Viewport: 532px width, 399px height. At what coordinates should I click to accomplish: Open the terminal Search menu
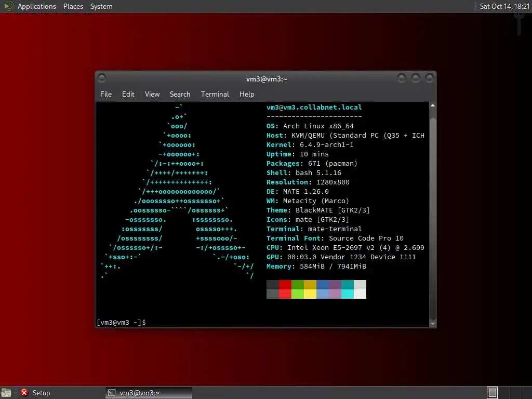coord(180,95)
